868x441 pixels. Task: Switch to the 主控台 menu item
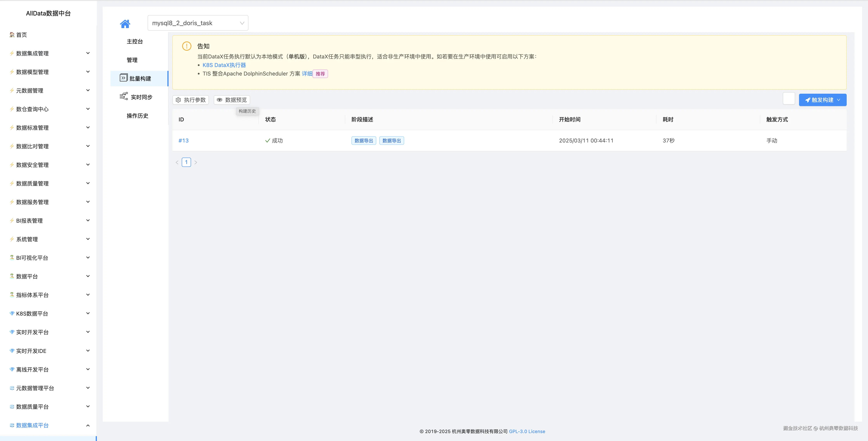coord(135,41)
